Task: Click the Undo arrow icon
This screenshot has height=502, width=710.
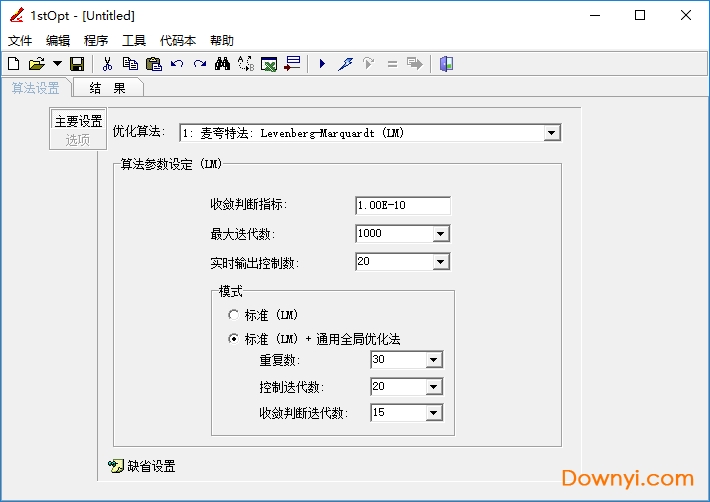Action: 177,64
